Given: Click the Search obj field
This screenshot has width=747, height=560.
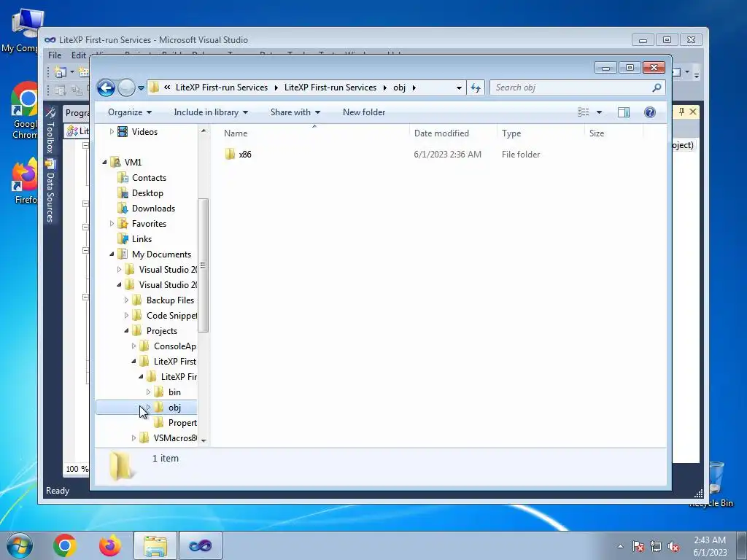Looking at the screenshot, I should (572, 87).
